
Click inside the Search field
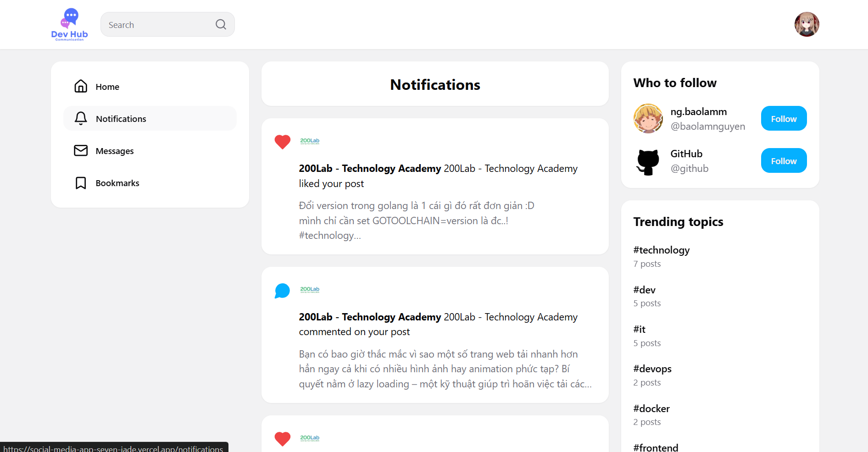click(x=156, y=24)
